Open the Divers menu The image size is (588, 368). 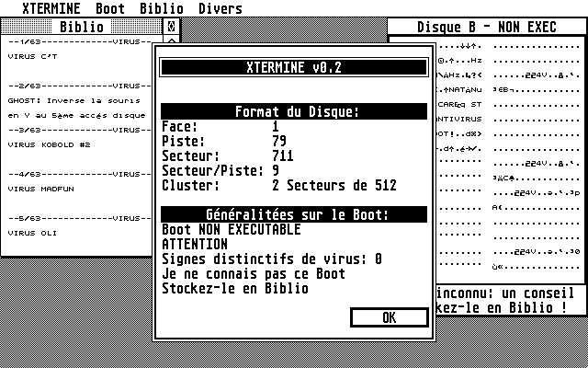(x=220, y=8)
